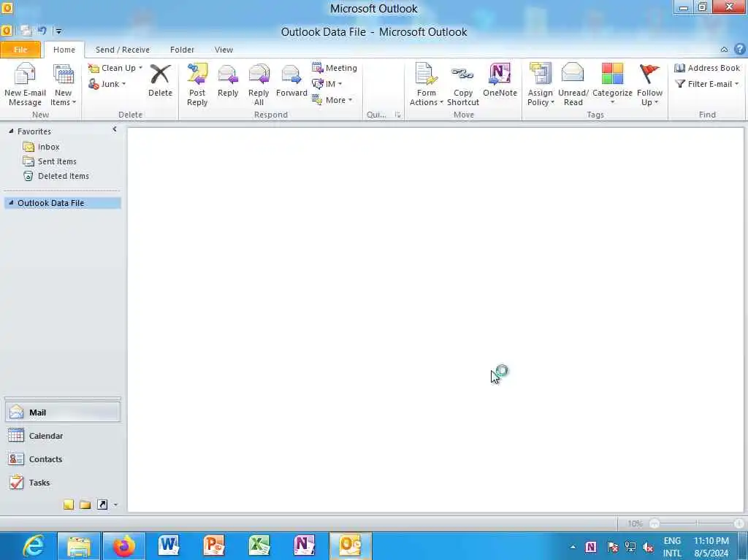Select Sent Items folder
This screenshot has width=748, height=560.
coord(57,161)
